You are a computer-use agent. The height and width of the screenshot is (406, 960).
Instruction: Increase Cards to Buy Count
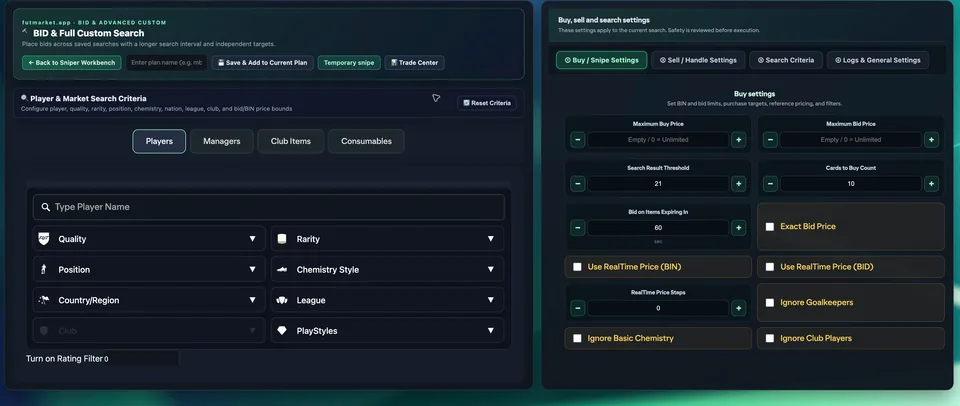931,184
